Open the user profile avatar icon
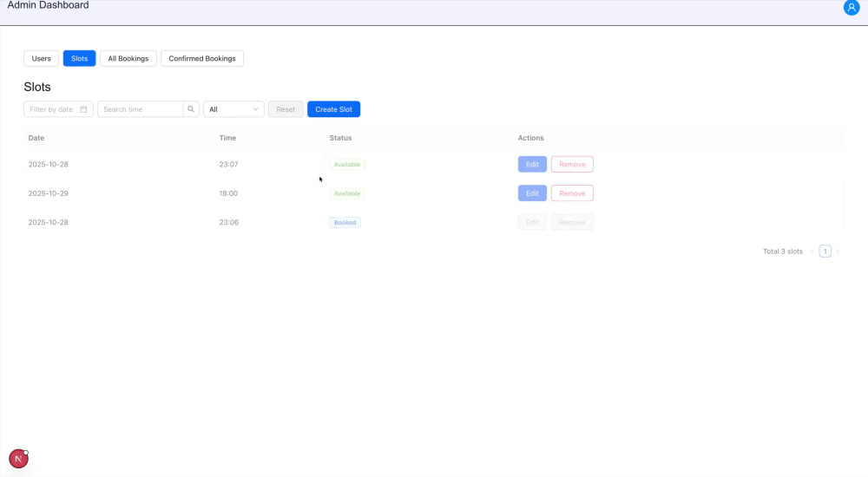 click(x=851, y=7)
